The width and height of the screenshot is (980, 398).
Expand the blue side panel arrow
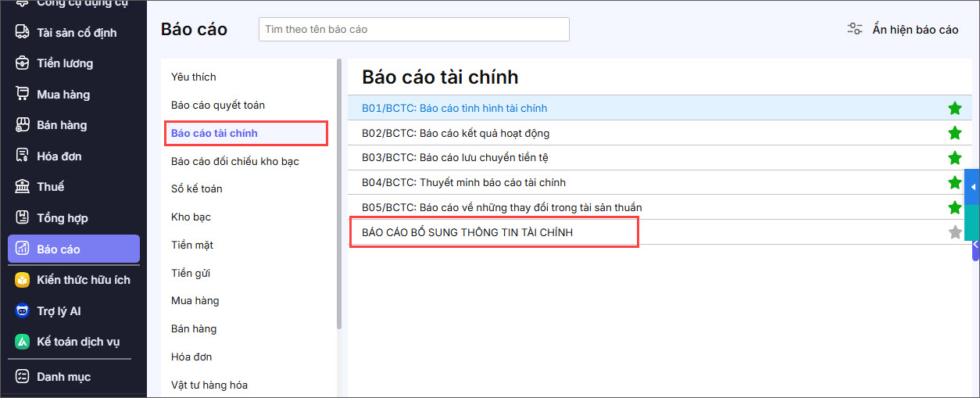point(972,187)
